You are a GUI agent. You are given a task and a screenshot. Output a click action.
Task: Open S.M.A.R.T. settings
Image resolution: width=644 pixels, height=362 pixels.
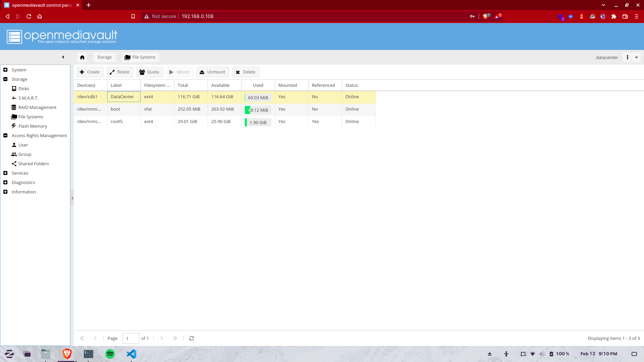pos(28,98)
